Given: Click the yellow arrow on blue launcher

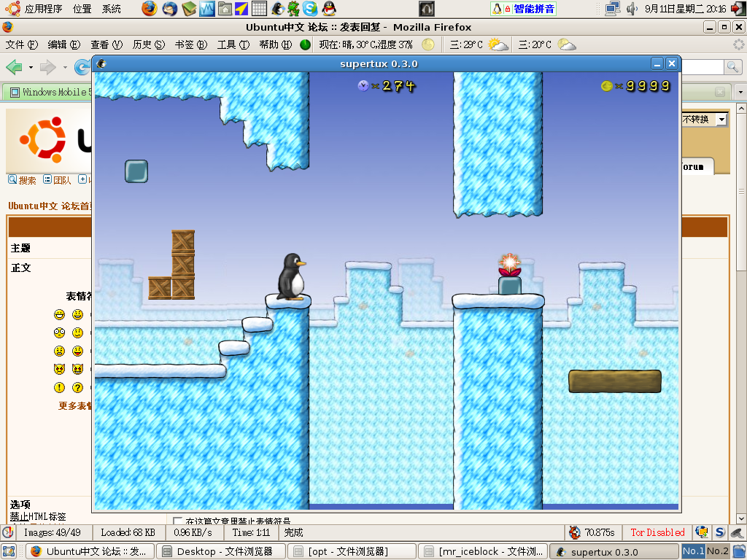Looking at the screenshot, I should (x=241, y=9).
